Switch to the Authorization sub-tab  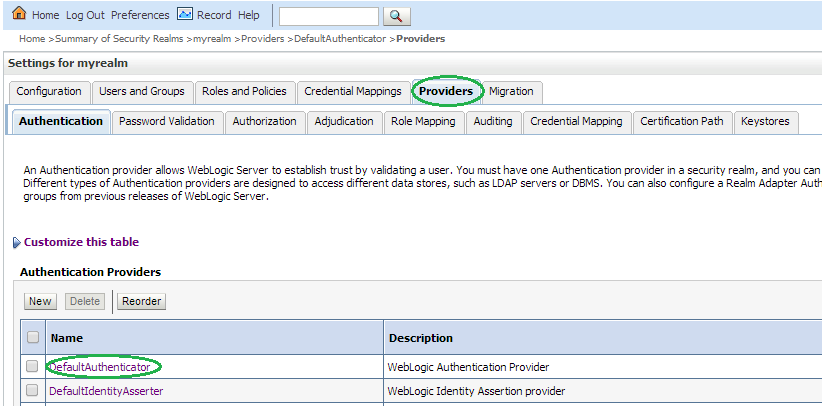pyautogui.click(x=264, y=122)
